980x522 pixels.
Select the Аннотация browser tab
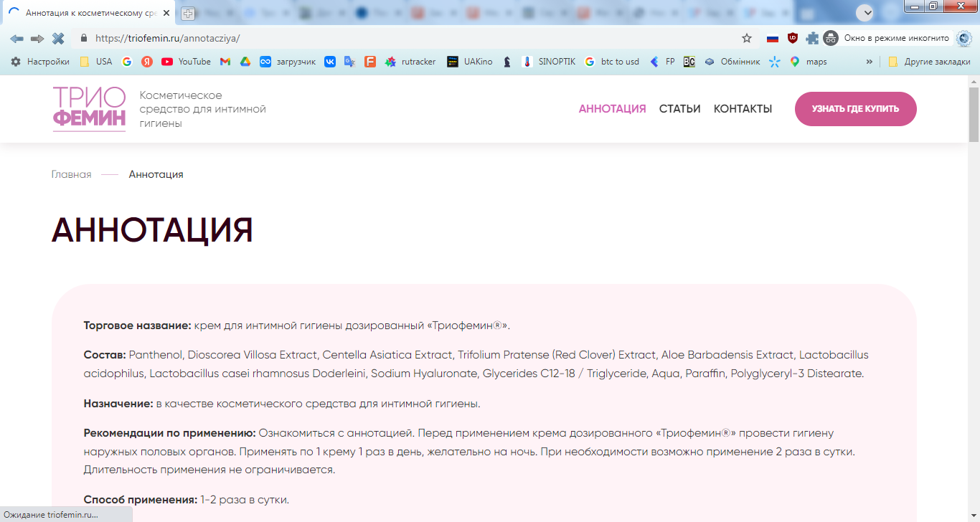pos(90,13)
